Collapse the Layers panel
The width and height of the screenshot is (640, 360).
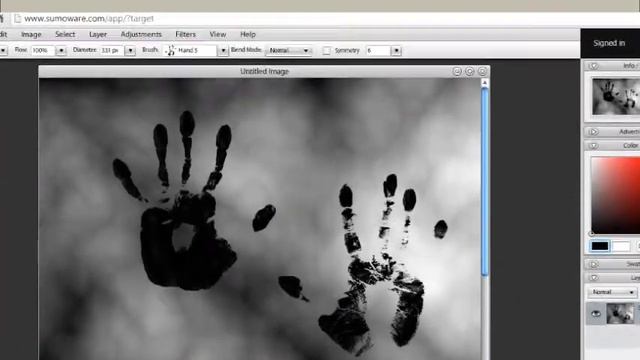(593, 278)
